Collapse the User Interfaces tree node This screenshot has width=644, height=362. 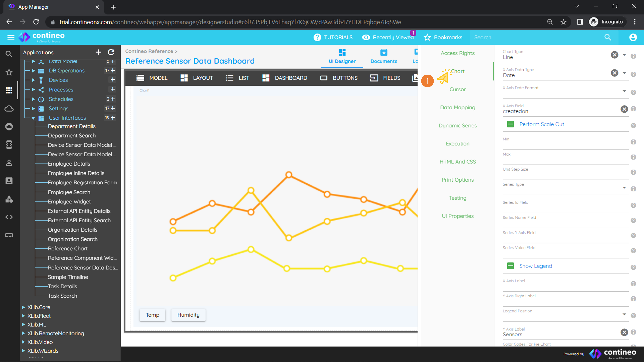tap(33, 118)
